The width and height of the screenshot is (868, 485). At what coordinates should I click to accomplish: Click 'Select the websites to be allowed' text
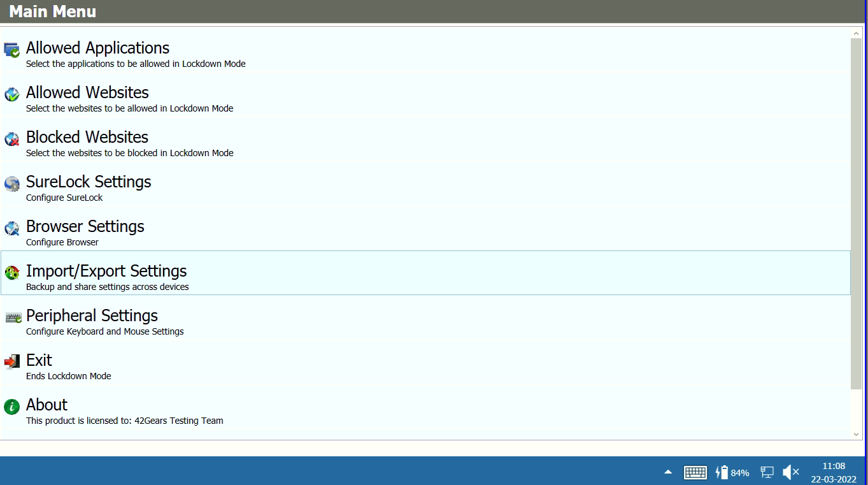tap(129, 108)
